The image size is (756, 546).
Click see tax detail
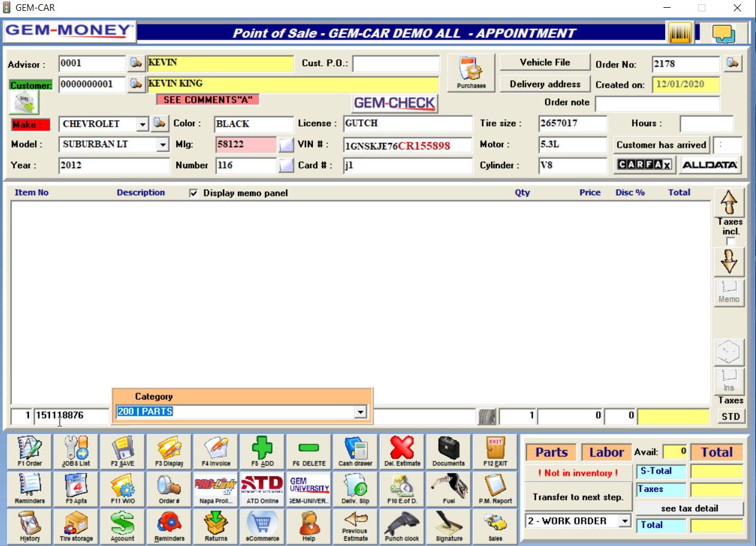[690, 509]
